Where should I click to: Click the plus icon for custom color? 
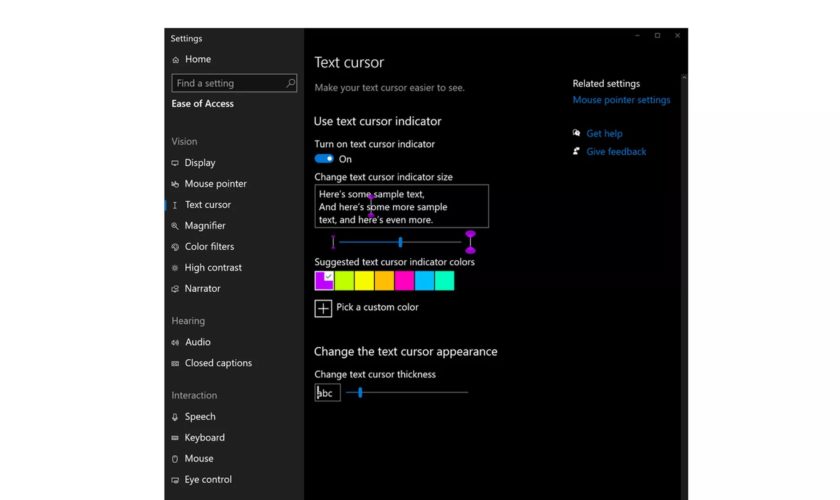pos(323,308)
